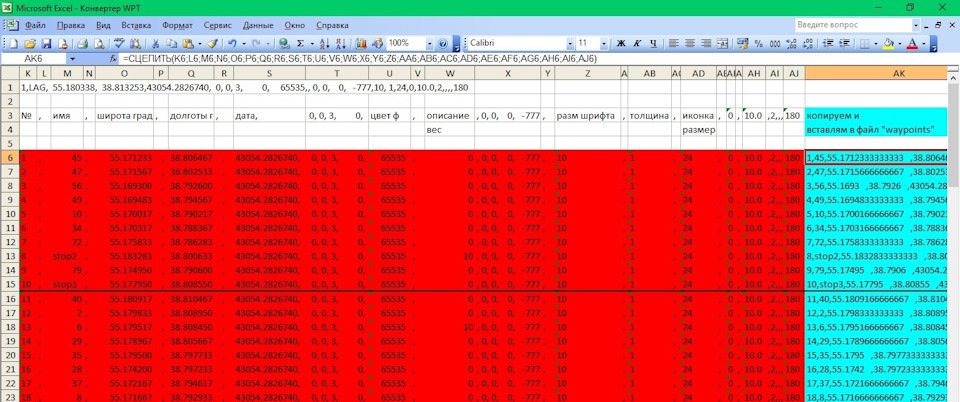Open the Calibri font name dropdown
960x402 pixels.
point(570,43)
